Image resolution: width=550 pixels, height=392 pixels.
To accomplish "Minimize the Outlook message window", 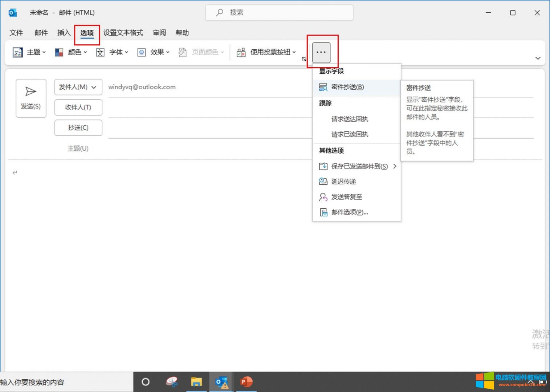I will coord(489,13).
